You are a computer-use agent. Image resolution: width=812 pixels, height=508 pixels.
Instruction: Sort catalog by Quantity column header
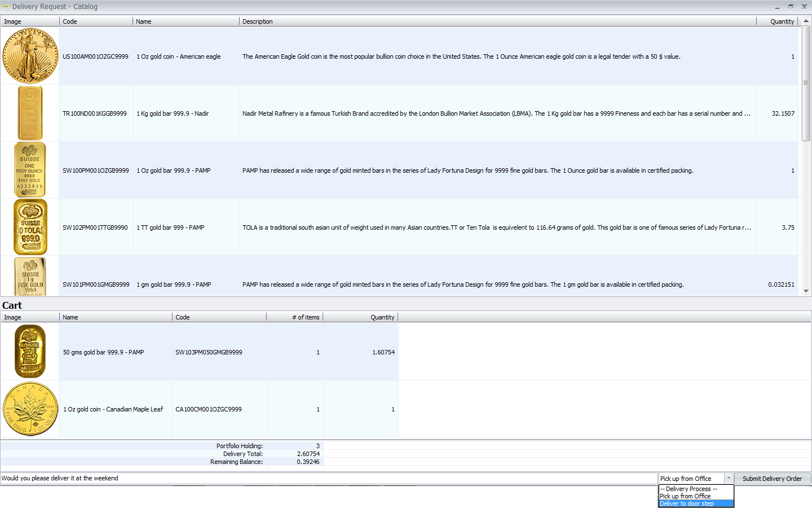pyautogui.click(x=782, y=21)
